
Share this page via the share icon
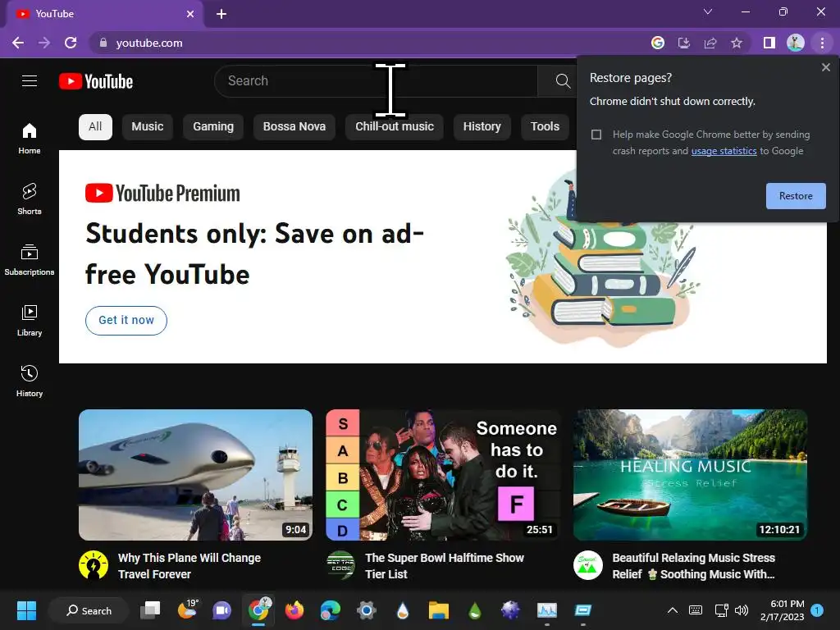point(710,43)
